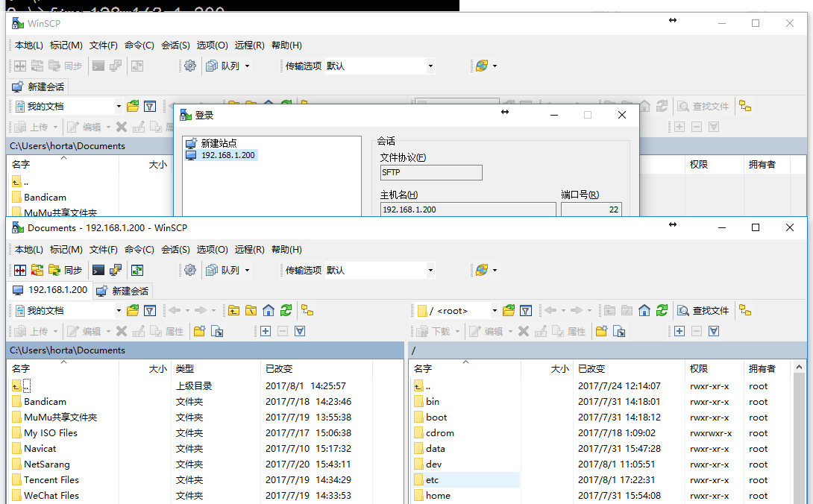
Task: Select WeChat Files folder in local list
Action: pyautogui.click(x=51, y=495)
